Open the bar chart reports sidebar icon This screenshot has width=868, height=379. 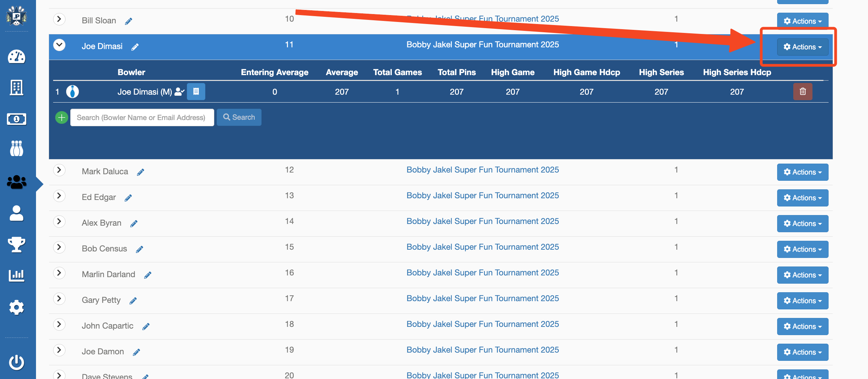16,275
